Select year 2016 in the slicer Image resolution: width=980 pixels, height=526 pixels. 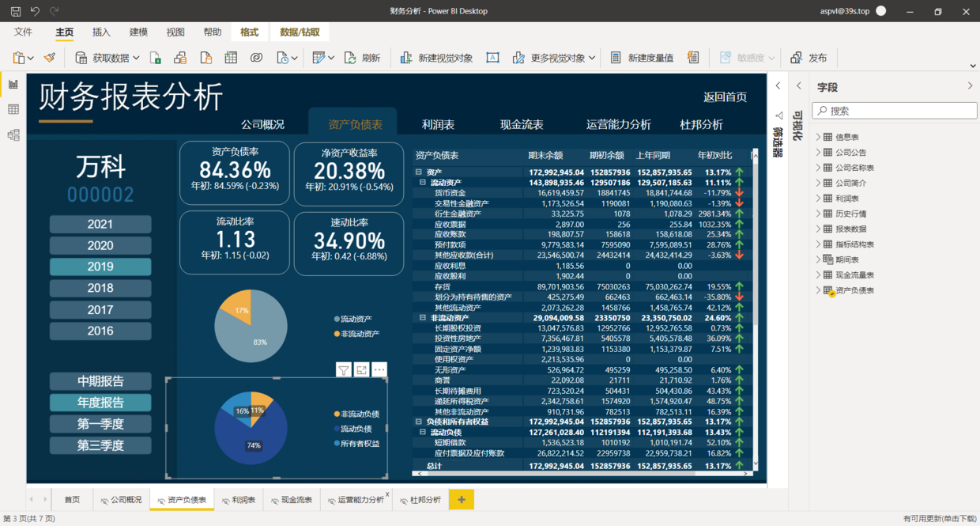click(x=100, y=331)
